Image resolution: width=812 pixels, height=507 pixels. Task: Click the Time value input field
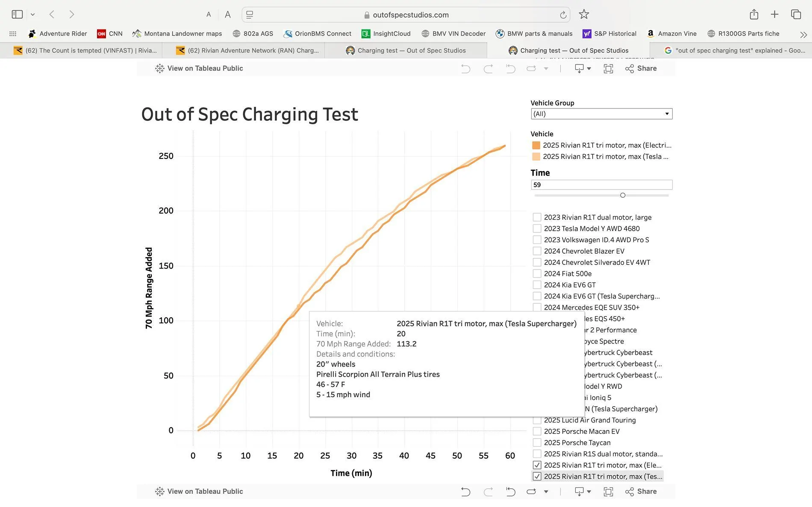click(601, 185)
